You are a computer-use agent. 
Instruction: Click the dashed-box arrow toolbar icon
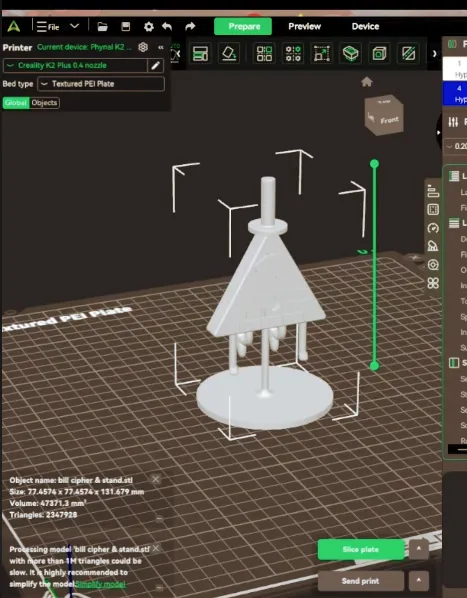(x=321, y=53)
